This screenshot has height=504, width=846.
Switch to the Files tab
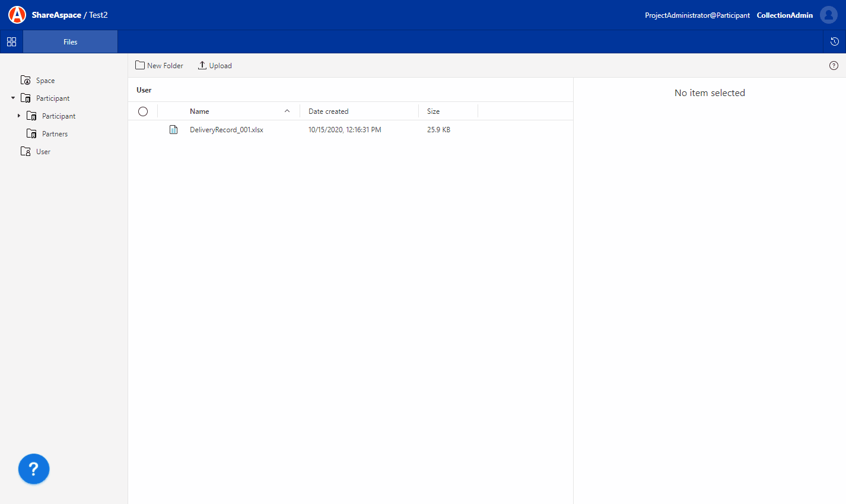click(70, 42)
